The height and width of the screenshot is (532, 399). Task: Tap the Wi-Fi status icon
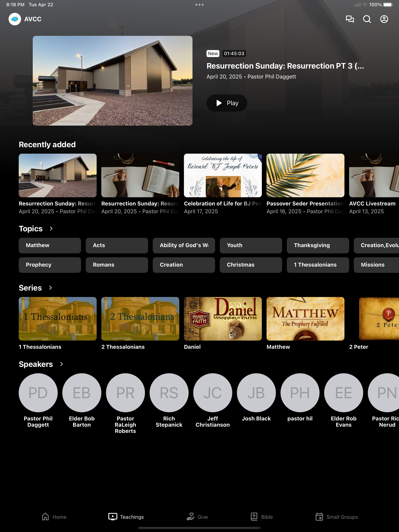(x=365, y=4)
